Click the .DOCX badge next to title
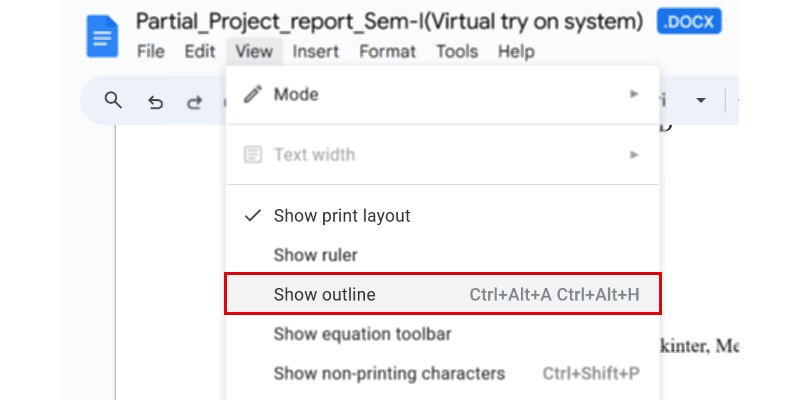Image resolution: width=800 pixels, height=400 pixels. pos(689,21)
